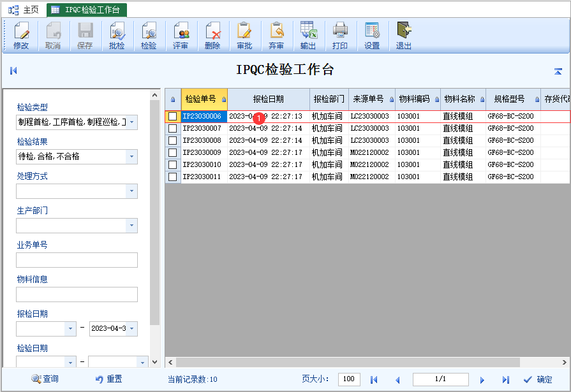Open the 报检日期 end date 2023-04-3 picker
This screenshot has width=571, height=392.
pos(131,329)
